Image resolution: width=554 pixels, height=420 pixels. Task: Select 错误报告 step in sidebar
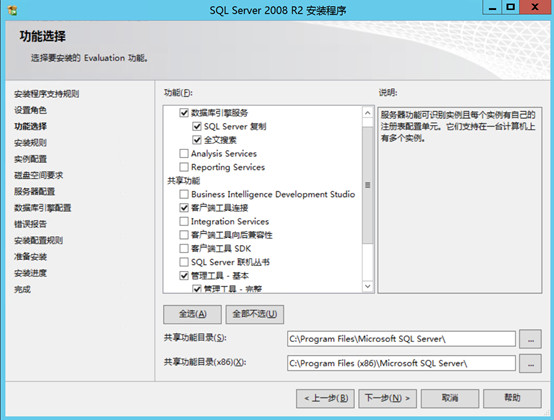click(30, 224)
